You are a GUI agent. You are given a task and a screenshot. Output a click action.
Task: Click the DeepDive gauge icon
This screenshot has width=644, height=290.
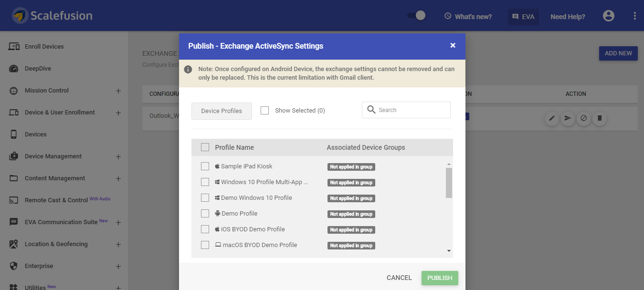click(x=14, y=69)
